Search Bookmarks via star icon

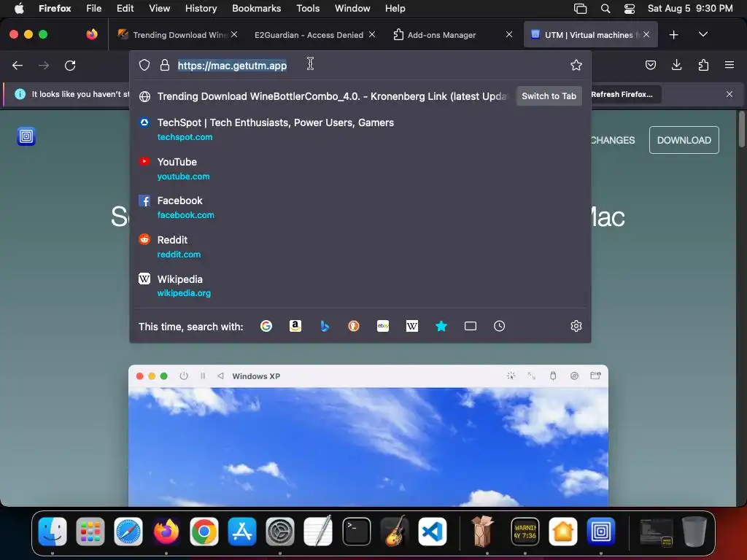[441, 326]
